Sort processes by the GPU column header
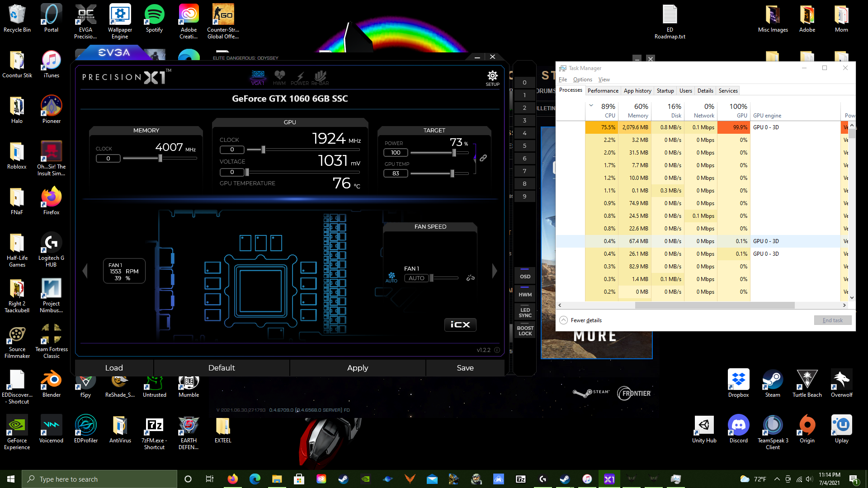 pyautogui.click(x=734, y=110)
